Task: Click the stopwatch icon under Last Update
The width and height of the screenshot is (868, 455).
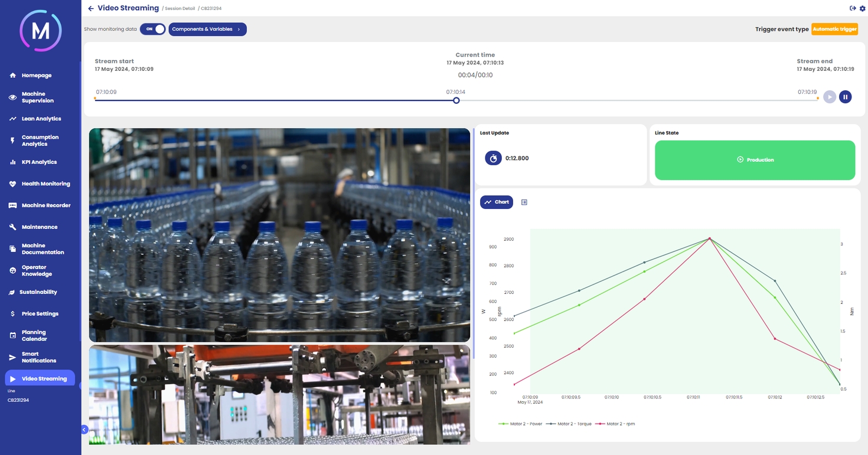Action: (x=493, y=158)
